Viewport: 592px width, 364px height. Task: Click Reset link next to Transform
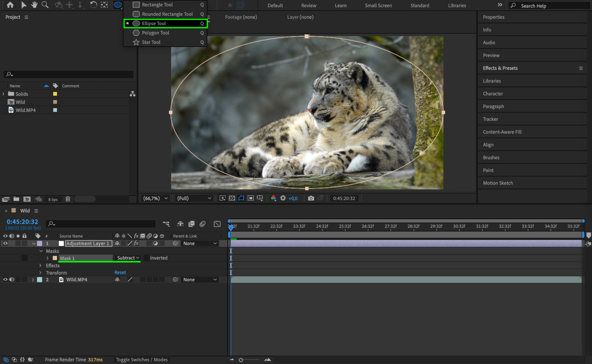coord(120,272)
